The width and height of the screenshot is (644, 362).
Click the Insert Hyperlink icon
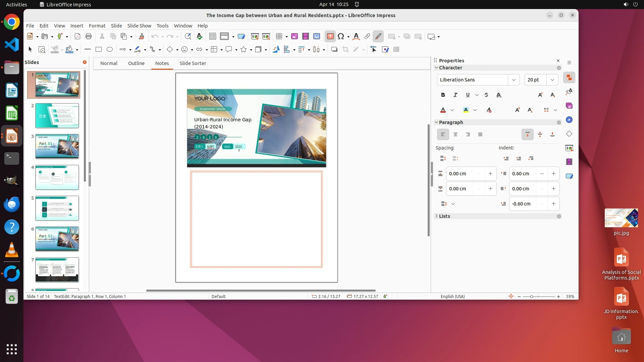[367, 37]
